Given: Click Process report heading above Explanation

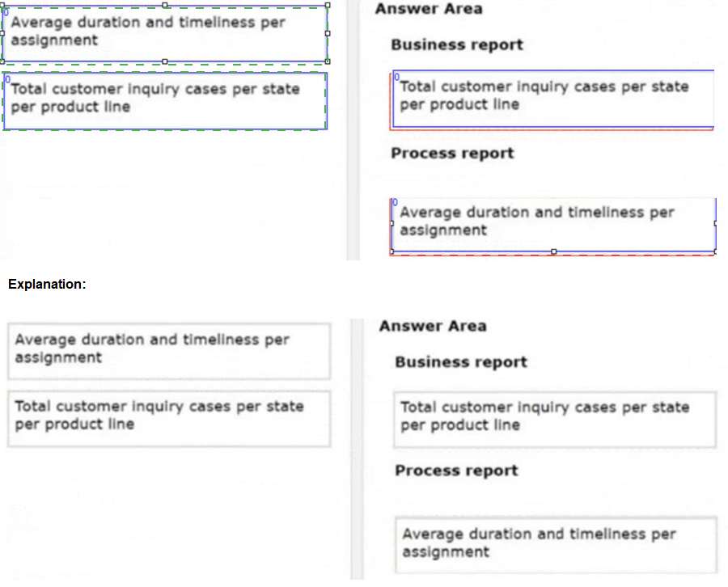Looking at the screenshot, I should tap(452, 153).
